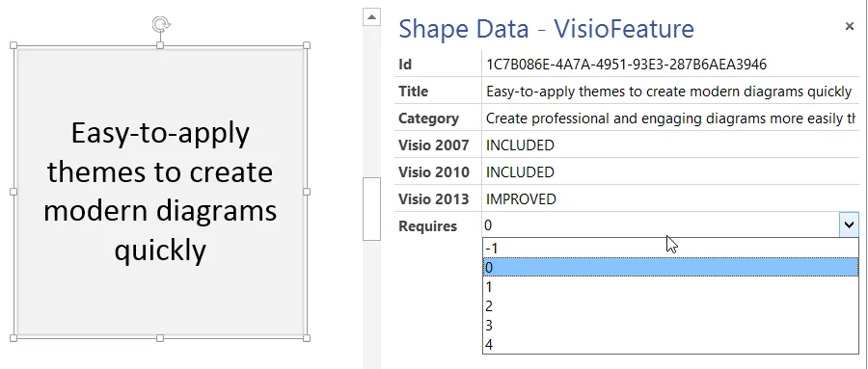The image size is (868, 369).
Task: Click Visio 2010 INCLUDED value
Action: click(x=670, y=172)
